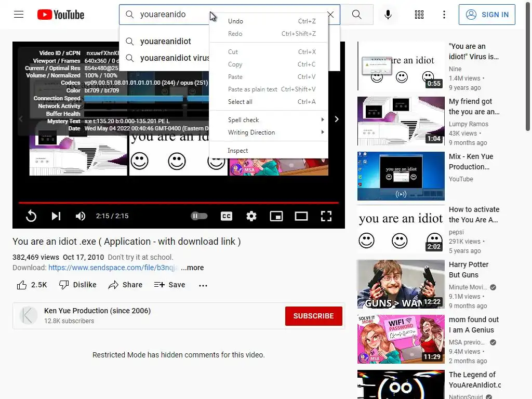Like the video with thumbs up

tap(32, 285)
